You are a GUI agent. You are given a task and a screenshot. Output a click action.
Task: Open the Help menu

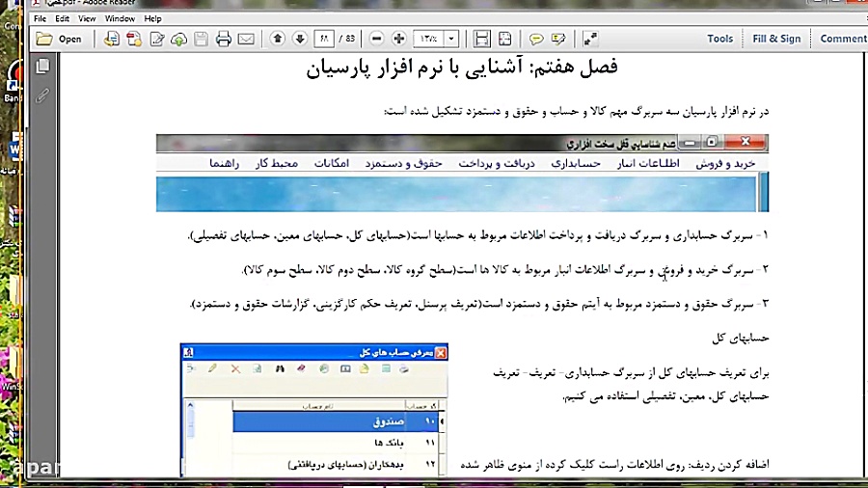click(x=152, y=18)
